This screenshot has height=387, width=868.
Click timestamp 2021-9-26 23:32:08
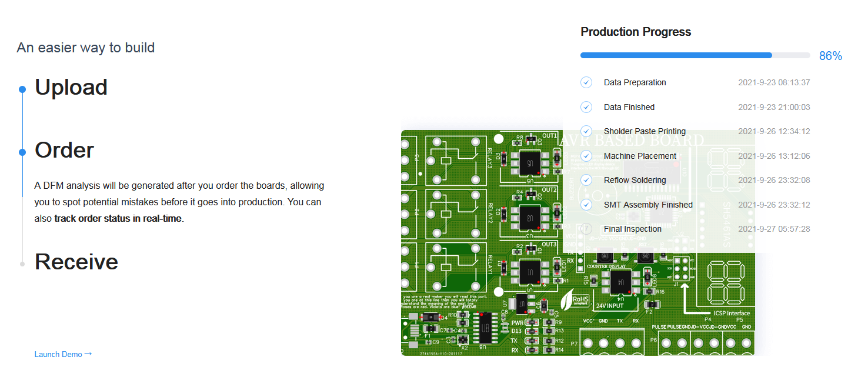click(774, 180)
